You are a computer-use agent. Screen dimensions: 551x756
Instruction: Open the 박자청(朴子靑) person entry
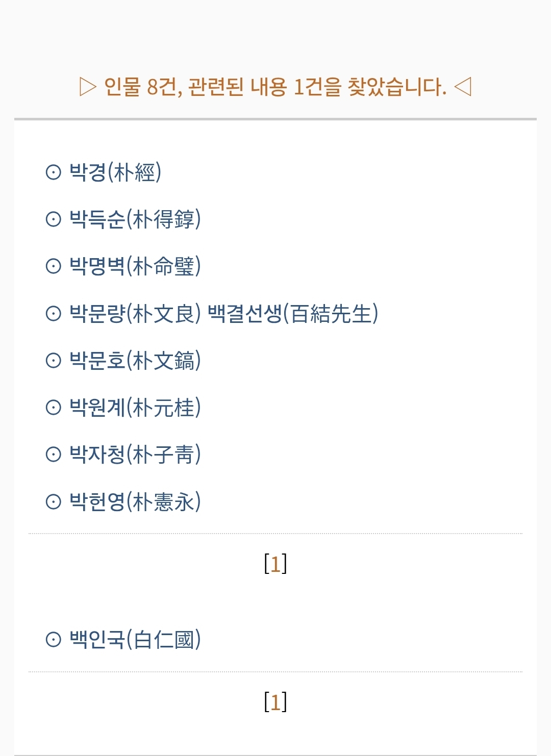point(135,455)
